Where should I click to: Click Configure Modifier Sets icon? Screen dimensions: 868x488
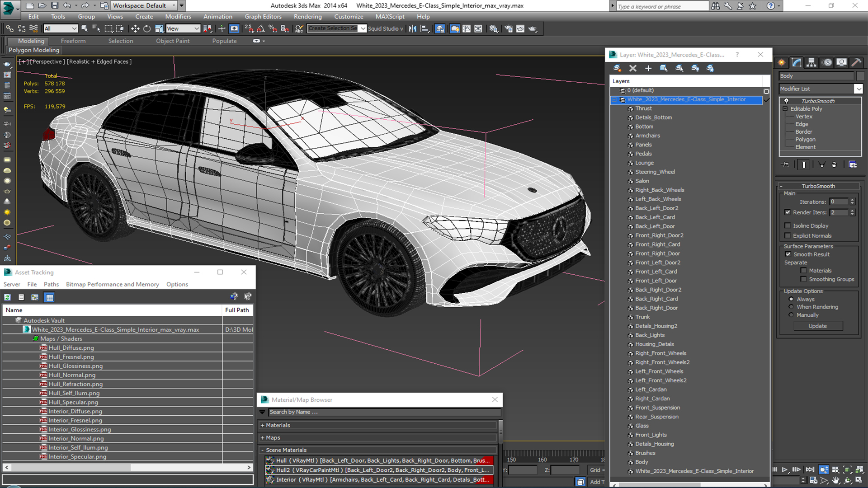(853, 164)
